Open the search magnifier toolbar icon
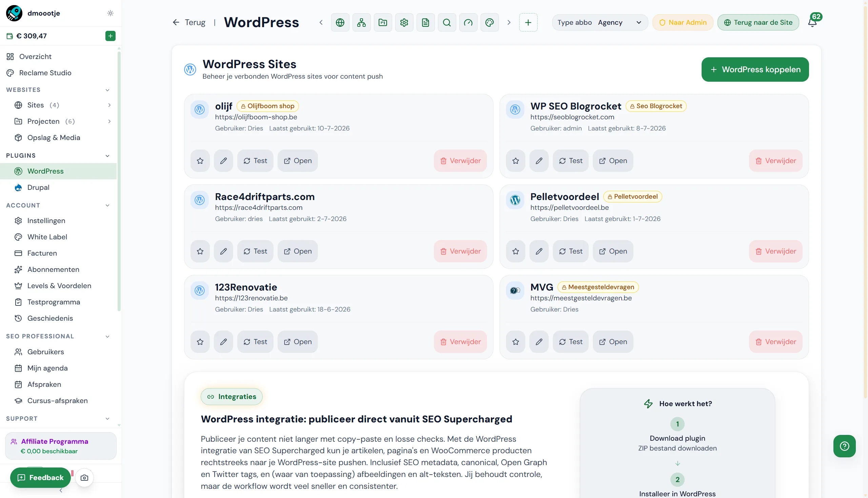Screen dimensions: 868x498 pyautogui.click(x=447, y=23)
